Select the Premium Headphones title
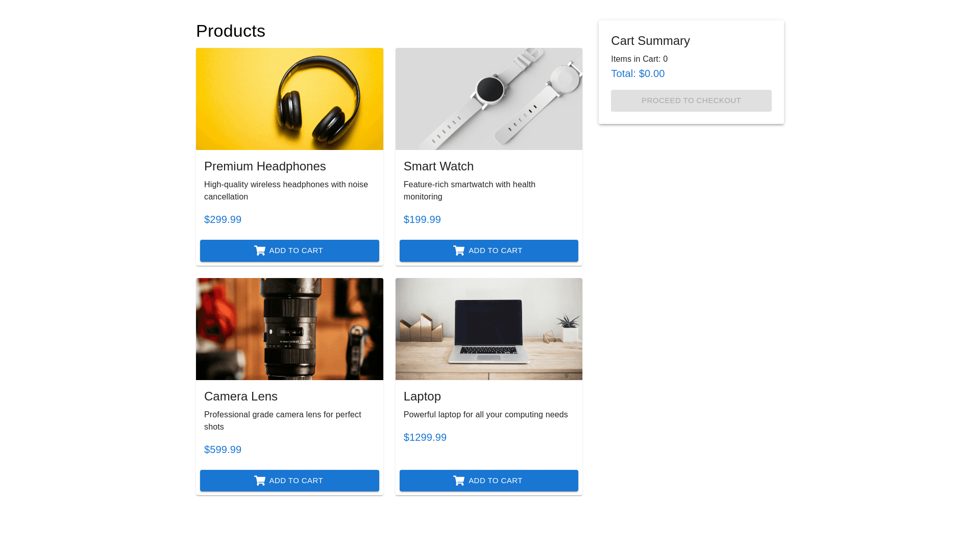The width and height of the screenshot is (980, 551). (x=265, y=166)
